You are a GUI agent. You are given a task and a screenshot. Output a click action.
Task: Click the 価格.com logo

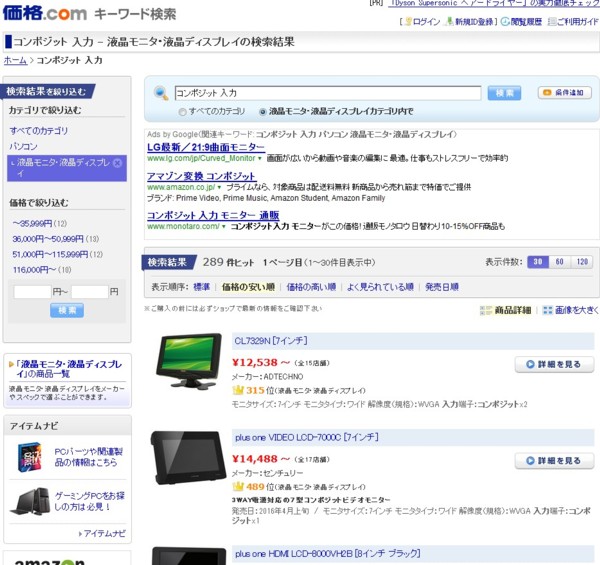45,13
